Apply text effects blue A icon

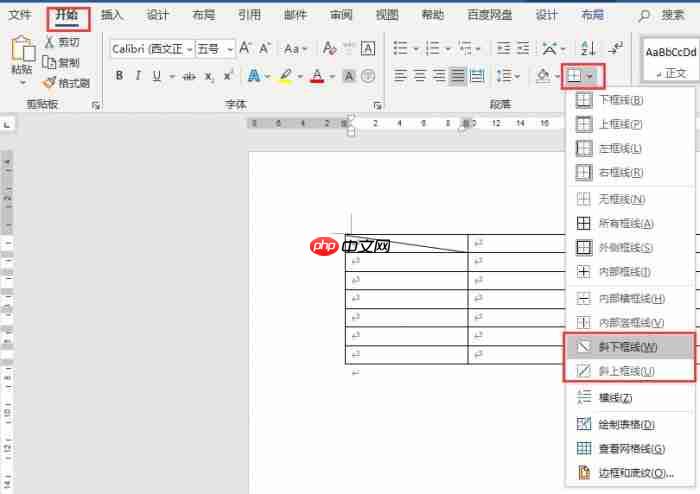(x=254, y=76)
